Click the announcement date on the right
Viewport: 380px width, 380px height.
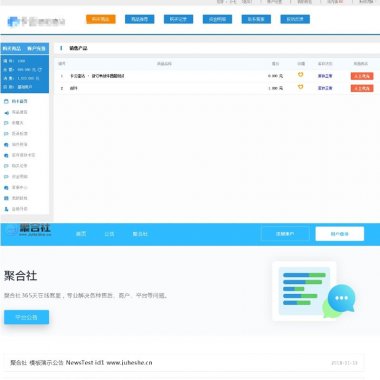coord(344,363)
